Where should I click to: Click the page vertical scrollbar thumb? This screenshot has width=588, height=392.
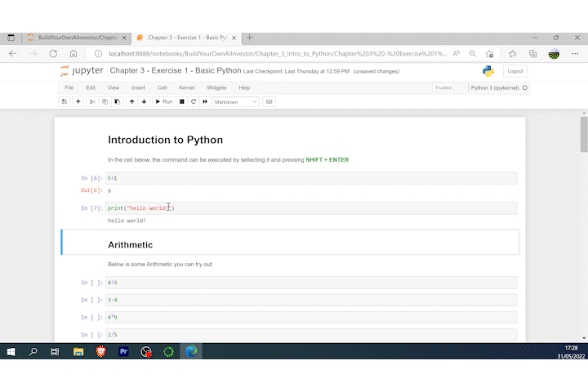pyautogui.click(x=583, y=135)
